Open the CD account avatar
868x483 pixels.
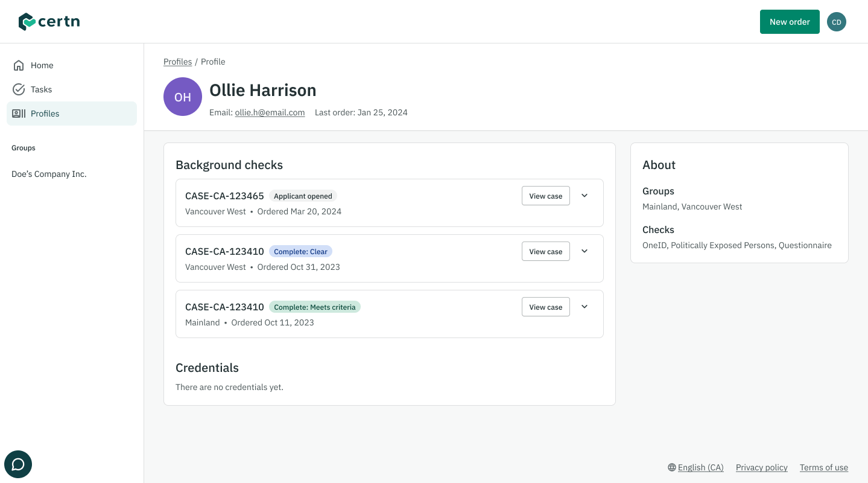point(837,21)
